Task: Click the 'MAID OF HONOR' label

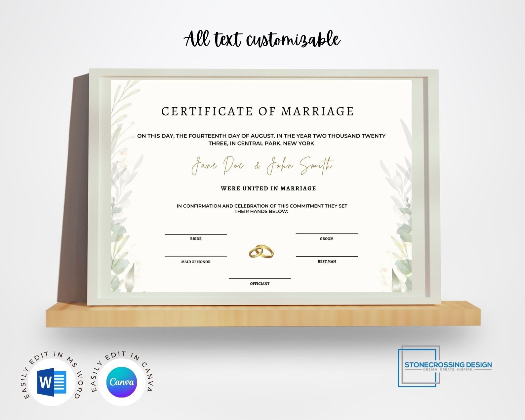Action: (x=196, y=262)
